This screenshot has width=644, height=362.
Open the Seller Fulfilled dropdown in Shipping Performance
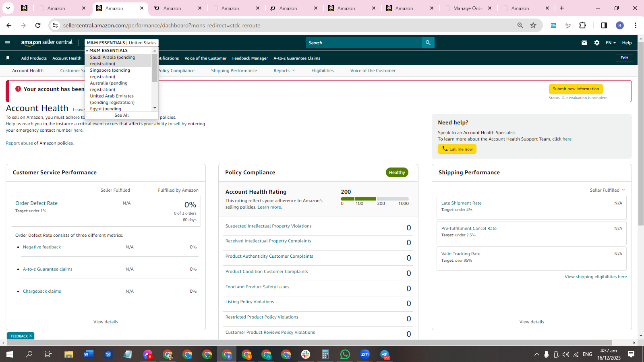607,190
